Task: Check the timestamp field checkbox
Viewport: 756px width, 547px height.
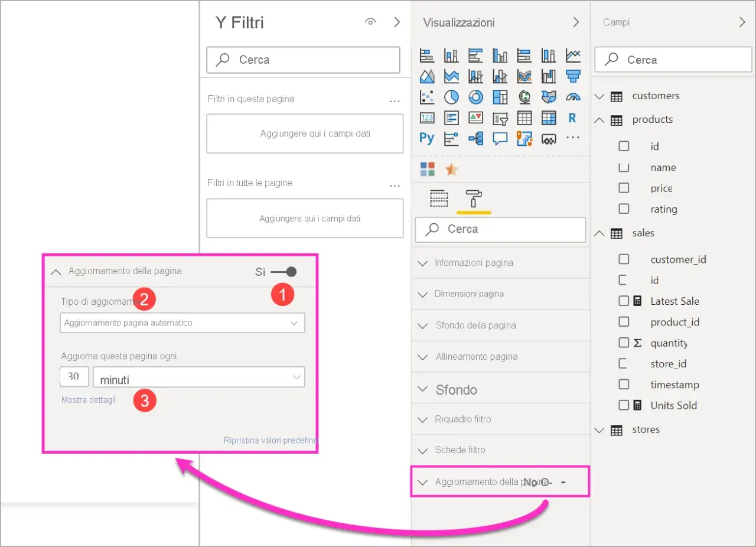Action: [x=624, y=384]
